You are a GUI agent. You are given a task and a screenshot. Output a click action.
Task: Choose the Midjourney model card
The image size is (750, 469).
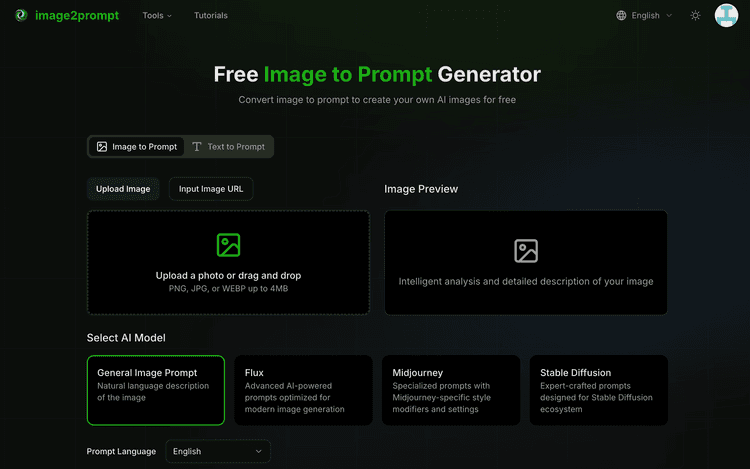(x=451, y=390)
